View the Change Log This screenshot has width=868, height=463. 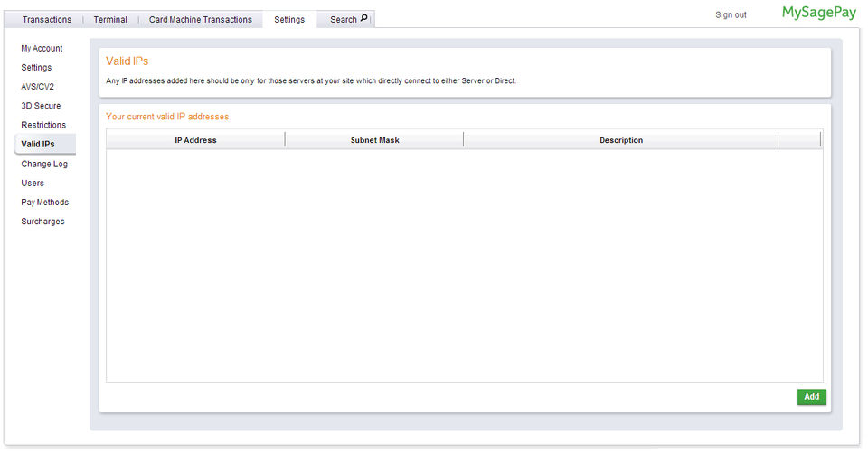pos(44,164)
